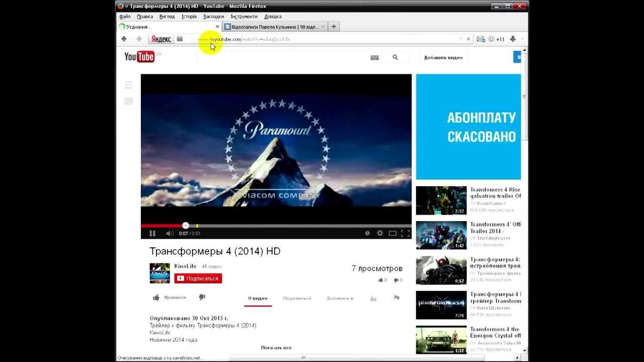The height and width of the screenshot is (362, 644).
Task: Open the Закладки menu
Action: coord(213,16)
